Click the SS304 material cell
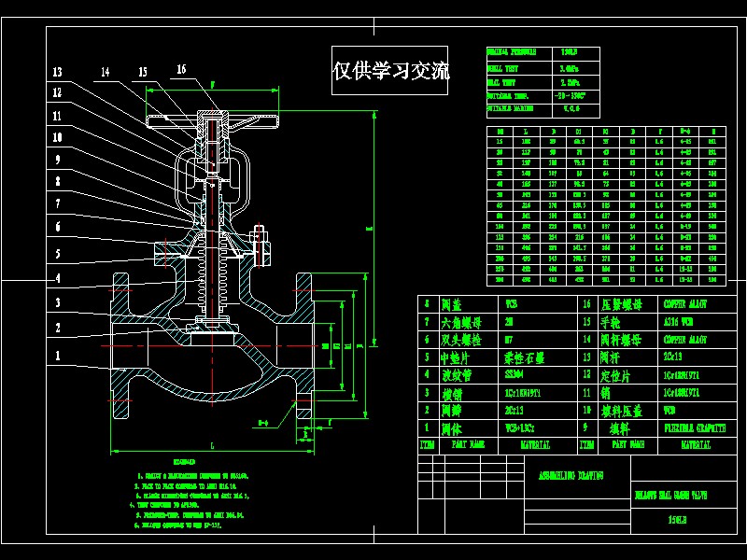Screen dimensions: 747x560 (x=514, y=374)
